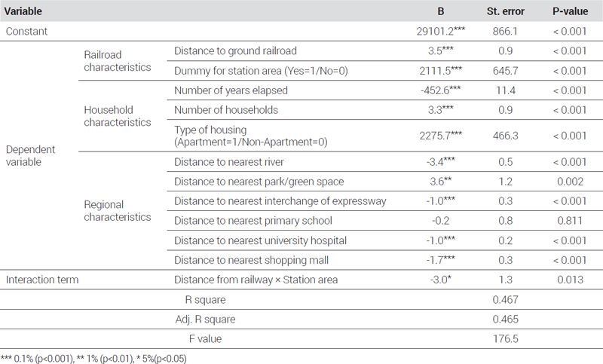Click the 'St. error' column header
The height and width of the screenshot is (364, 603).
tap(505, 11)
